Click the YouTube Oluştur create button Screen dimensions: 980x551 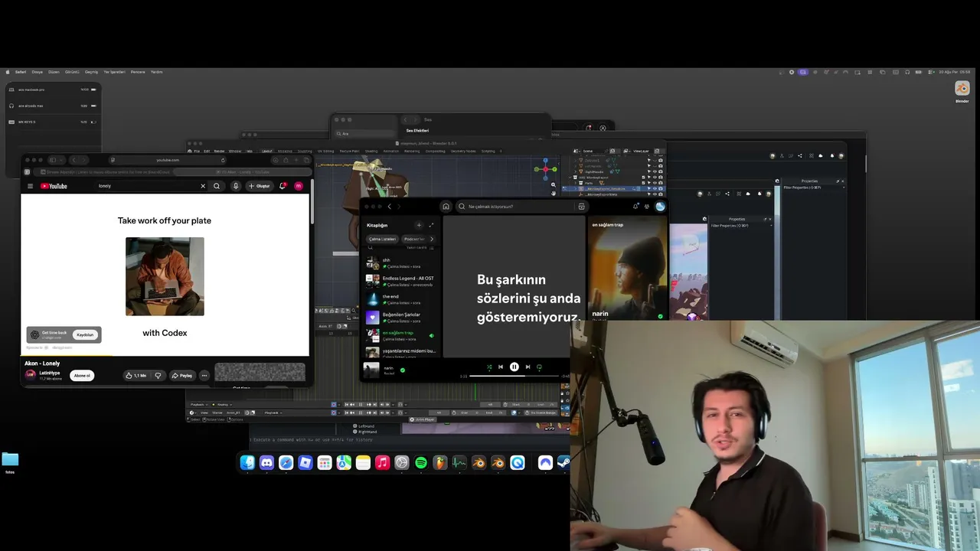pos(259,186)
